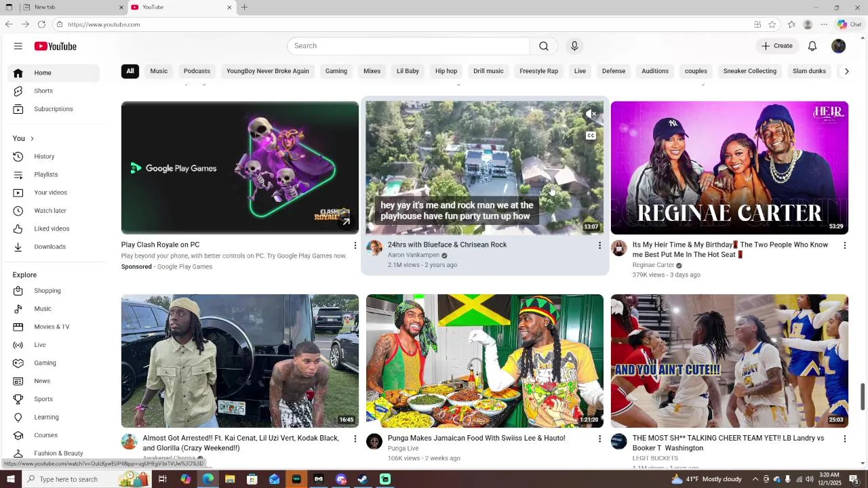Open the account avatar menu
This screenshot has width=868, height=488.
839,46
